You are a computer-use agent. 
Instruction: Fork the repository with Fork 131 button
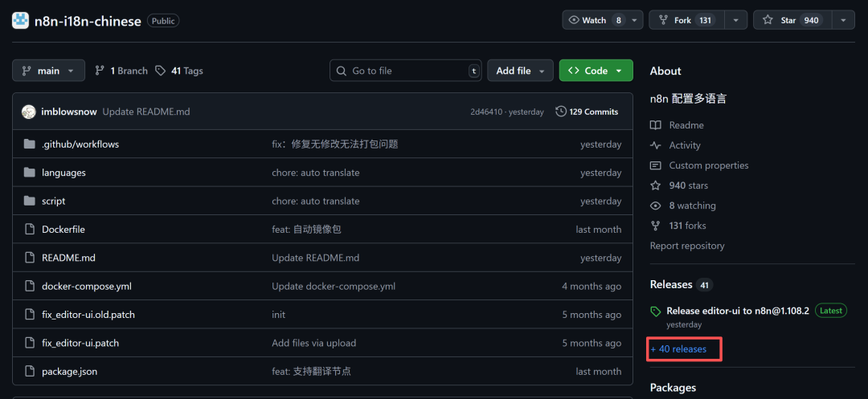[x=687, y=20]
